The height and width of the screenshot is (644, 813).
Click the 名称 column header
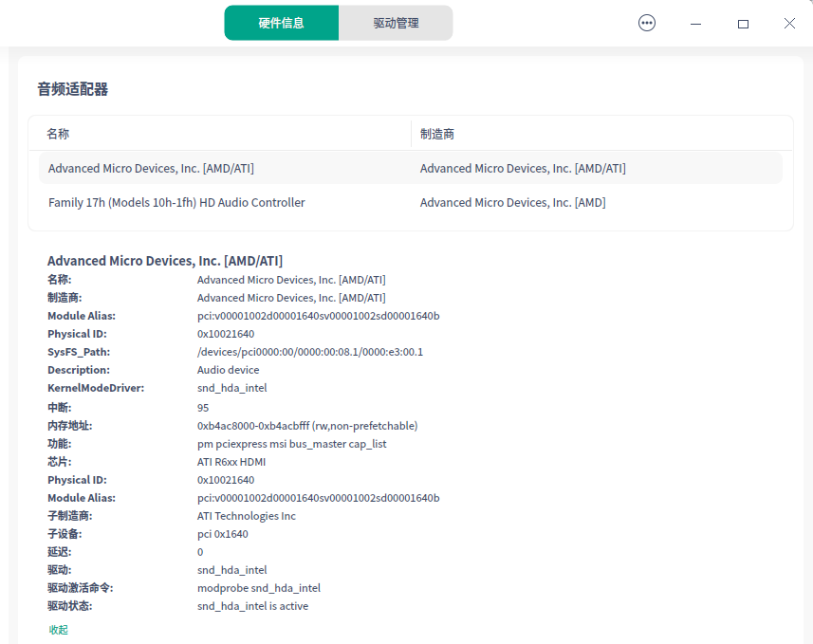58,134
